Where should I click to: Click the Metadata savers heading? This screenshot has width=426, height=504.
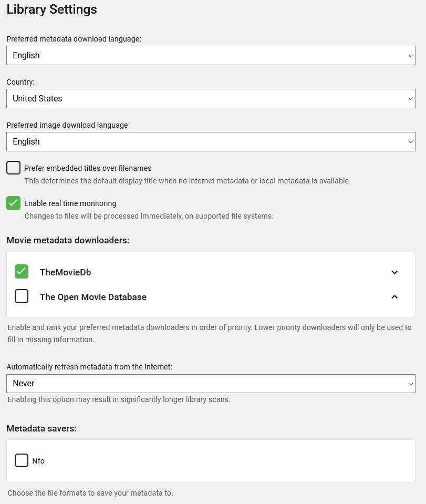(x=41, y=428)
